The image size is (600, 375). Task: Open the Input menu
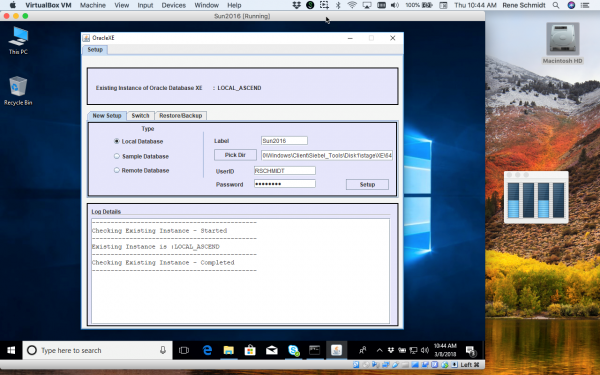[x=145, y=5]
